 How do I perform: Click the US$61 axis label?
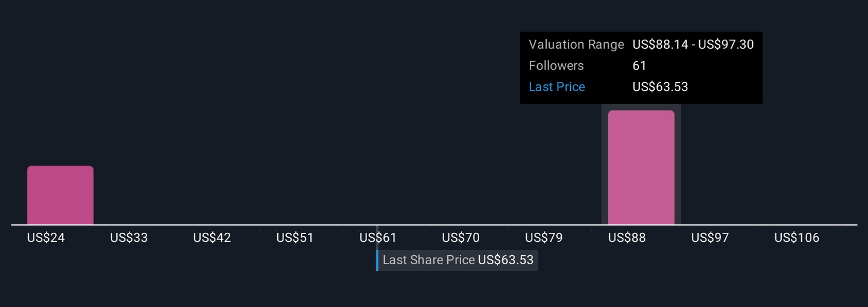click(x=378, y=238)
